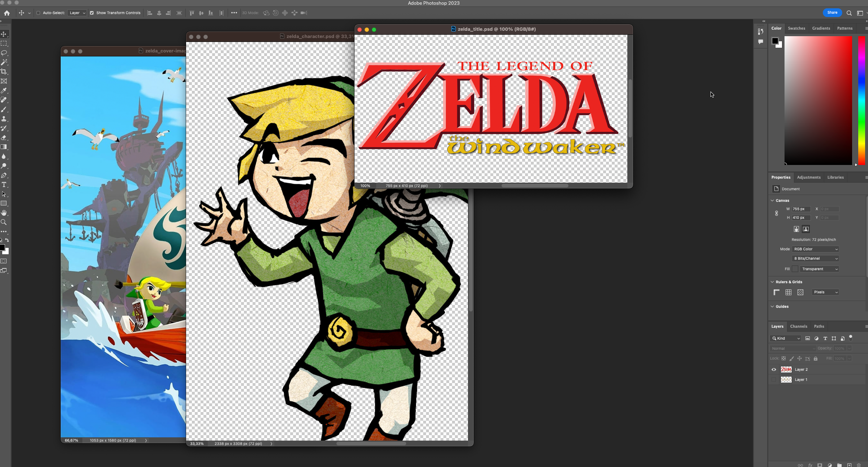The width and height of the screenshot is (868, 467).
Task: Open the RGB Color mode dropdown
Action: coord(816,249)
